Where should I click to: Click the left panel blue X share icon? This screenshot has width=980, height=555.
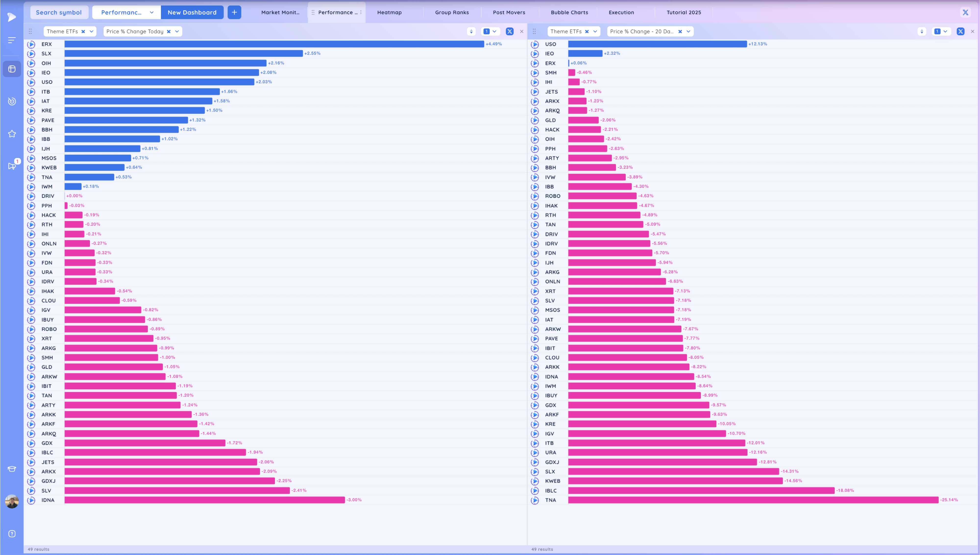(x=510, y=31)
